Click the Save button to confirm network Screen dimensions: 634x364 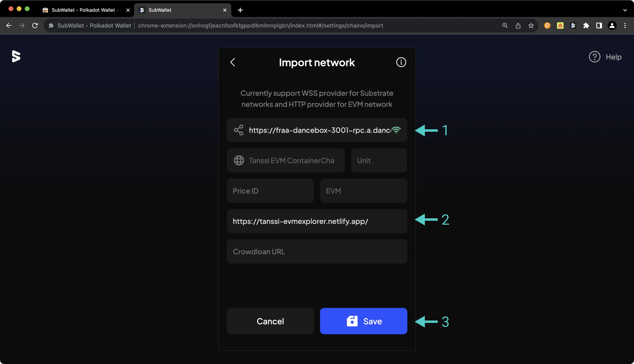click(x=364, y=321)
